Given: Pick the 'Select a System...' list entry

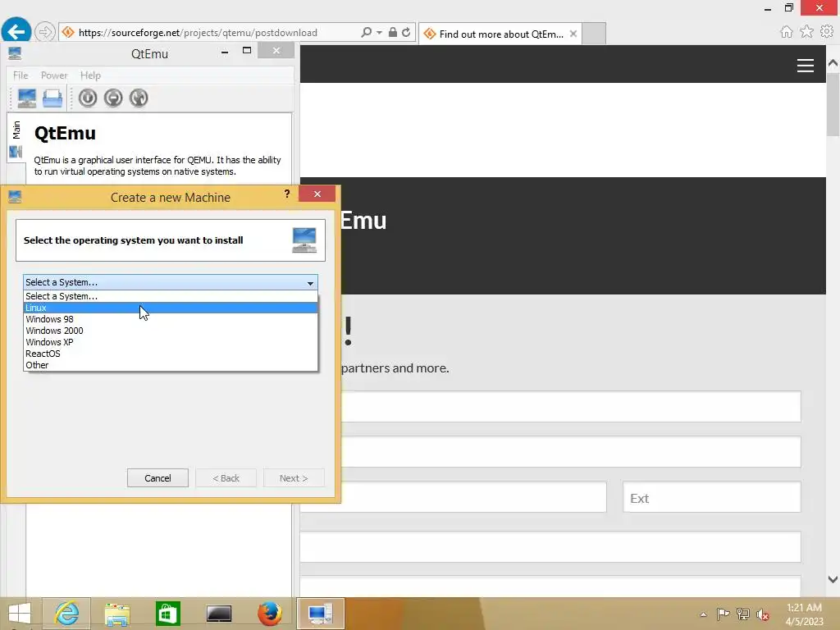Looking at the screenshot, I should point(171,296).
